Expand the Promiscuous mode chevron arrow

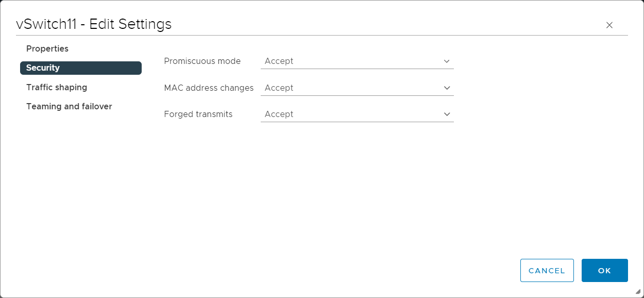click(x=447, y=61)
